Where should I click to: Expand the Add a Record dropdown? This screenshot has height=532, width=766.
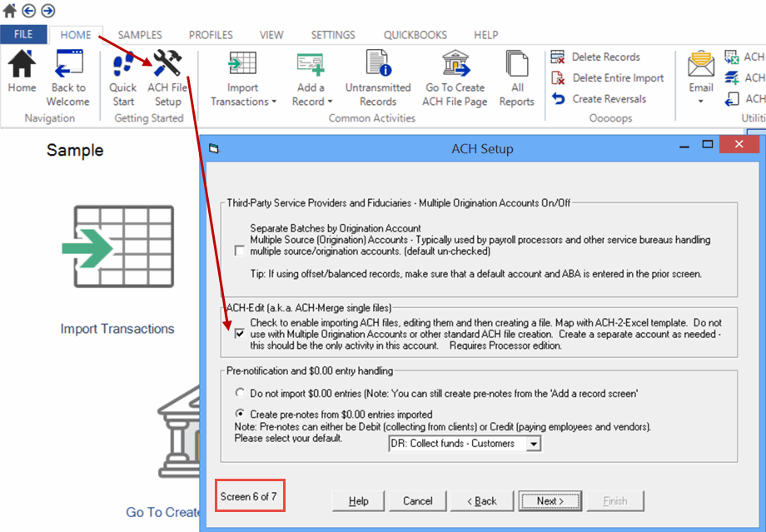click(311, 95)
